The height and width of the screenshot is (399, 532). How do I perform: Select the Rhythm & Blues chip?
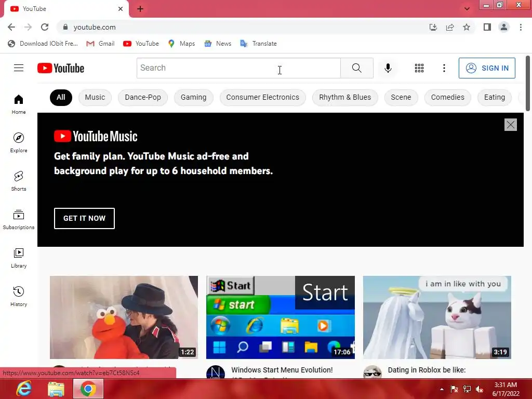pyautogui.click(x=345, y=97)
